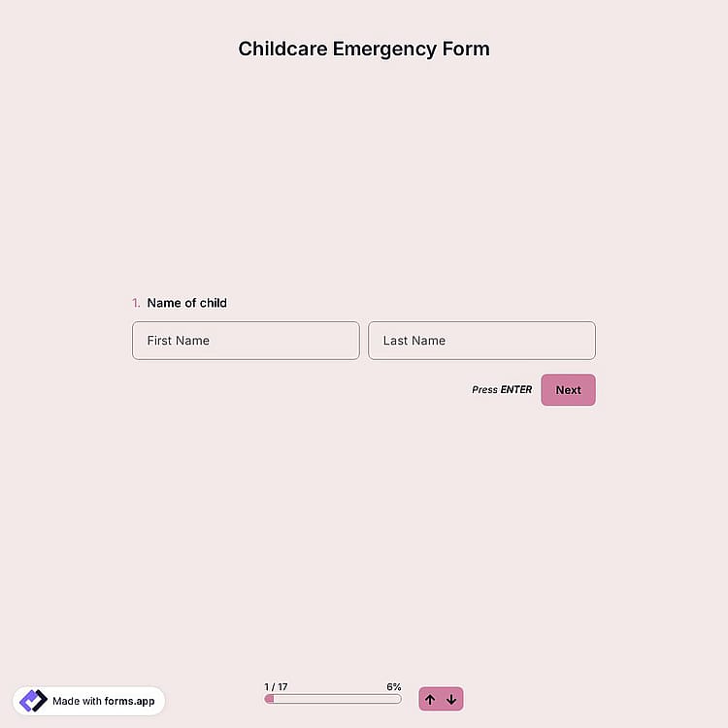Viewport: 728px width, 728px height.
Task: Go to previous question with up arrow
Action: tap(430, 699)
